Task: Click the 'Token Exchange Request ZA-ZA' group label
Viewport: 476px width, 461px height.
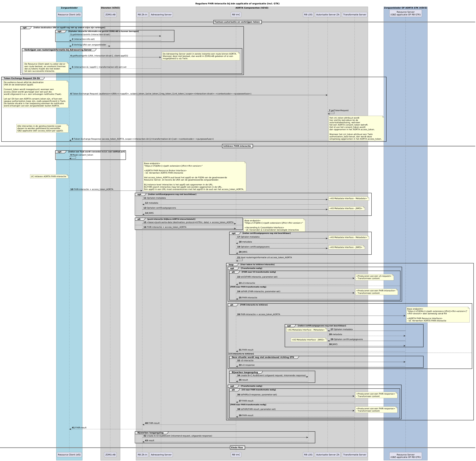Action: point(22,78)
